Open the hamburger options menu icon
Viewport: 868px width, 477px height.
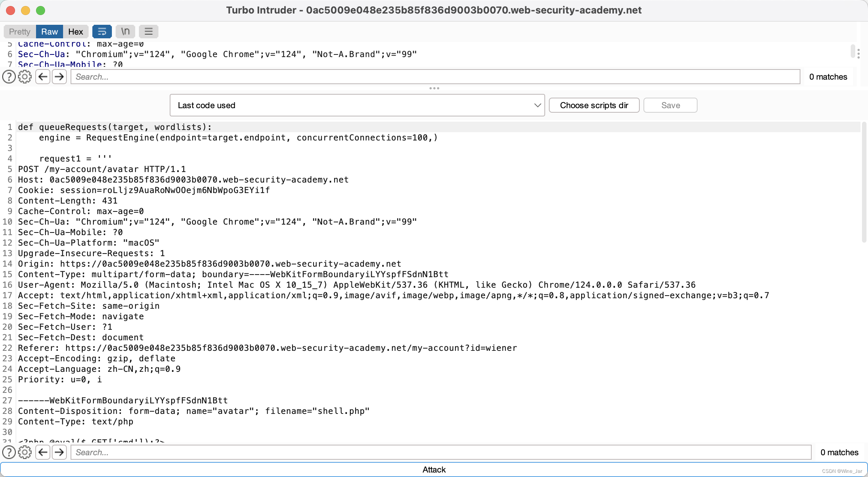149,32
